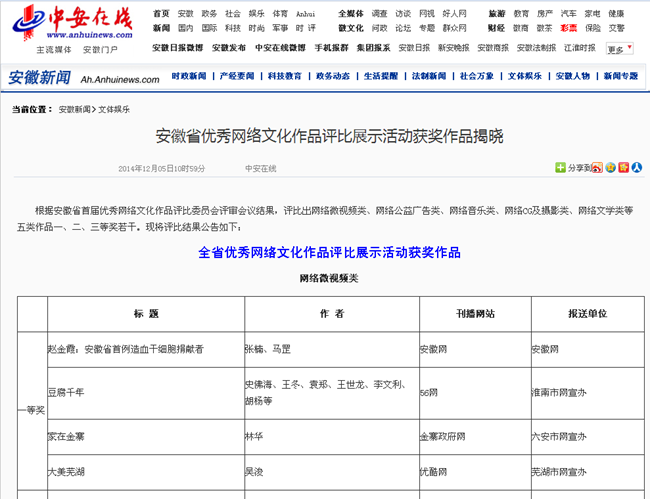
Task: Click the green plus share icon
Action: point(561,168)
